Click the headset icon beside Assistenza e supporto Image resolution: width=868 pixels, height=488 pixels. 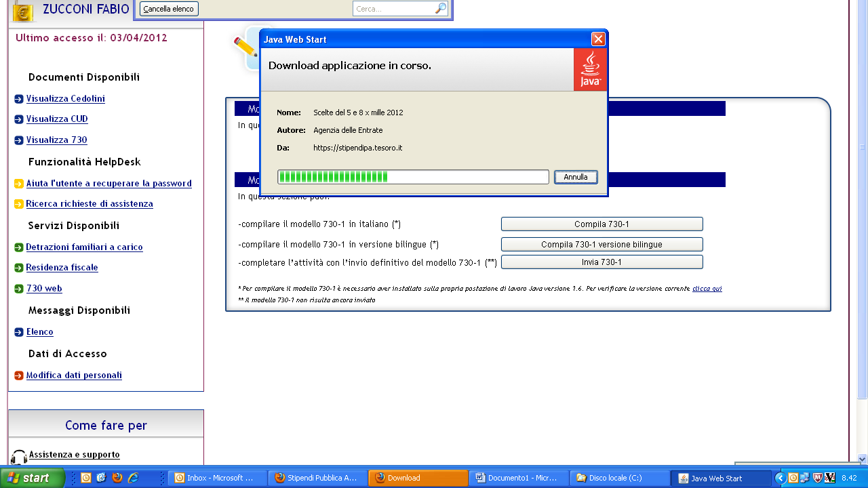pos(19,457)
